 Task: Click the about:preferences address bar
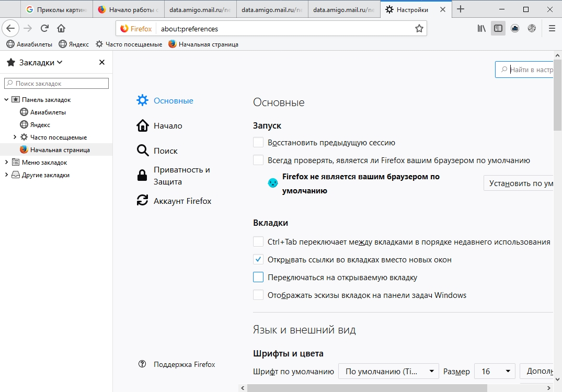pos(285,29)
